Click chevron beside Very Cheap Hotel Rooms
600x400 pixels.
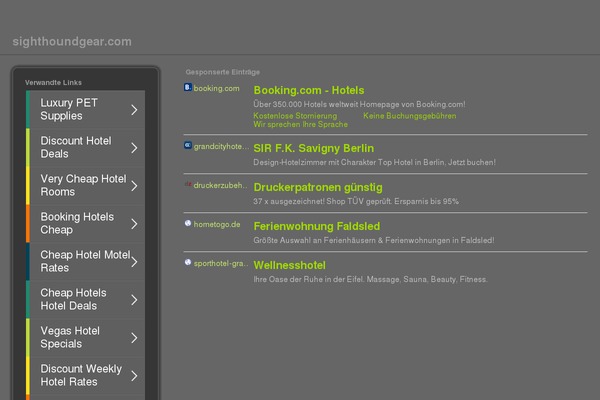coord(134,186)
